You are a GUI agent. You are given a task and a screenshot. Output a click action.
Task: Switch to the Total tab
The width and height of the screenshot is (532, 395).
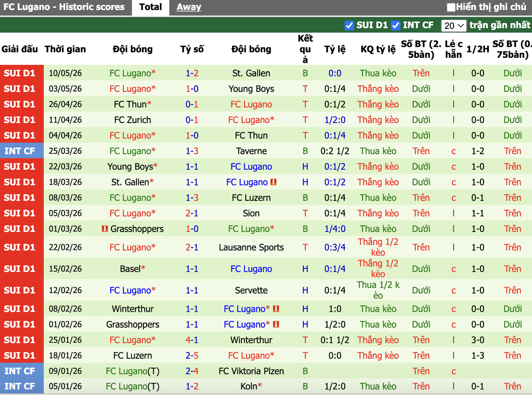click(x=150, y=7)
